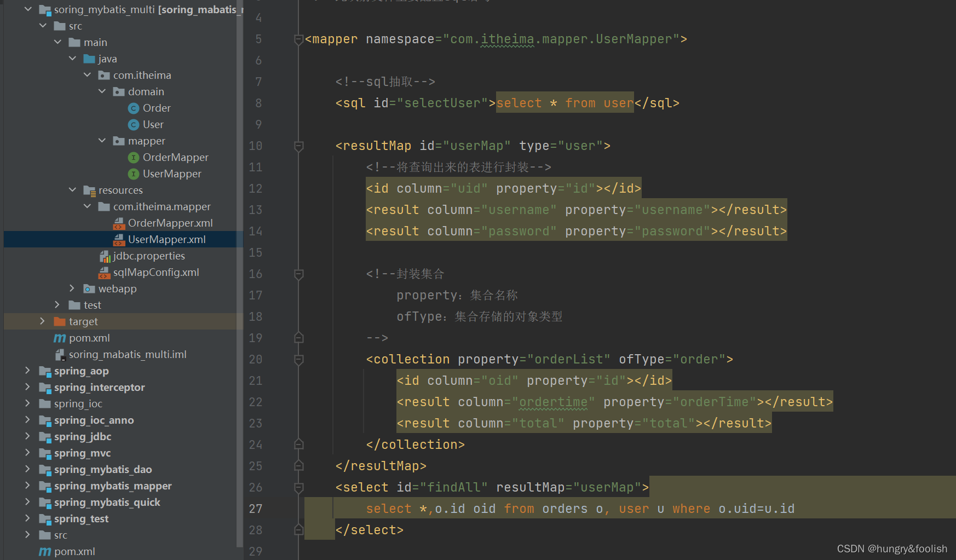Open the Order class

click(x=157, y=108)
